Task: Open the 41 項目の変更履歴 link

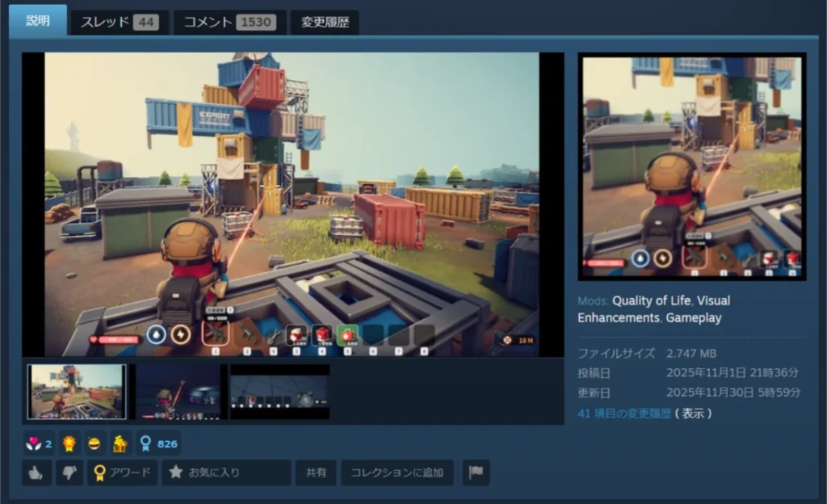Action: click(624, 414)
